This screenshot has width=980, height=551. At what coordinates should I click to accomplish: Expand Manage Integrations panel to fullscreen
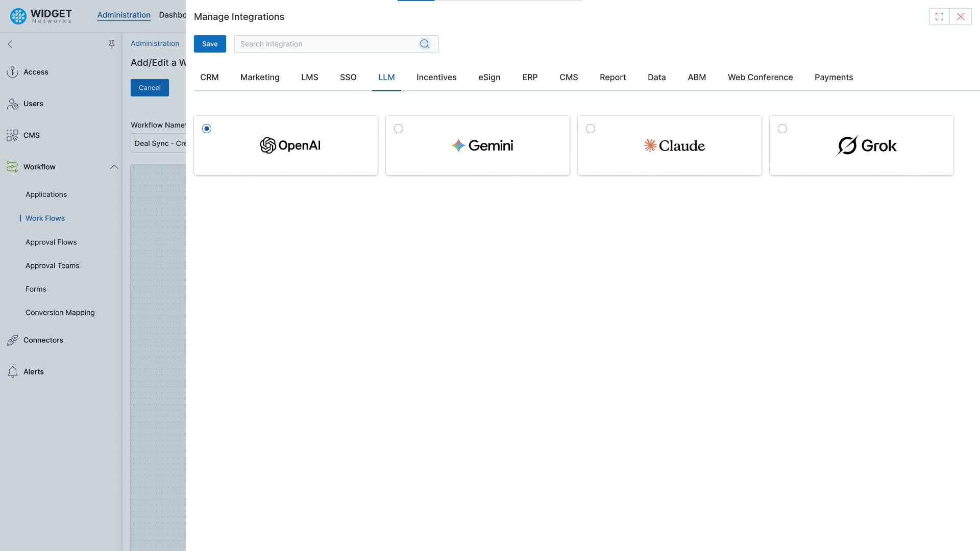pos(939,17)
